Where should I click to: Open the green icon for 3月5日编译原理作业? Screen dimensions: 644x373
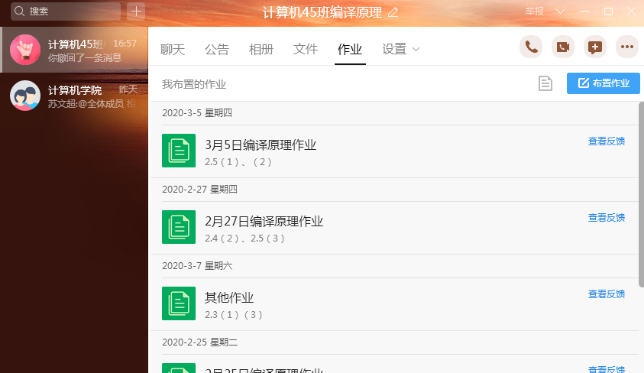point(179,150)
